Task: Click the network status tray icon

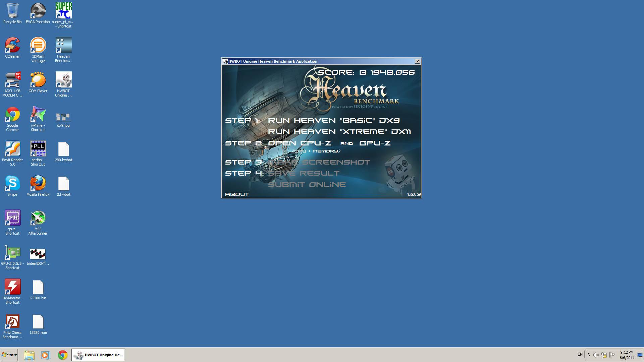Action: point(604,355)
